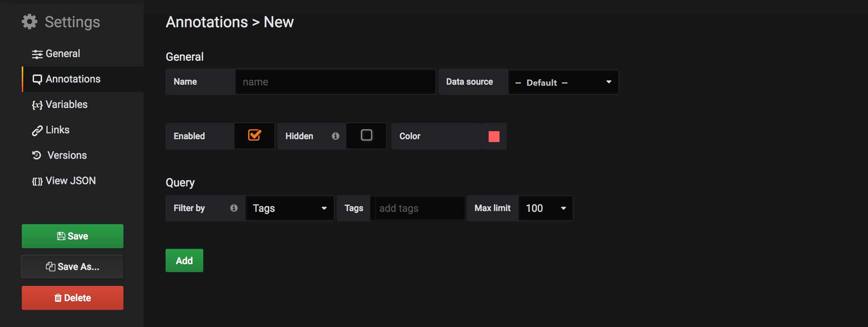Focus the annotation Name input field

(x=335, y=82)
